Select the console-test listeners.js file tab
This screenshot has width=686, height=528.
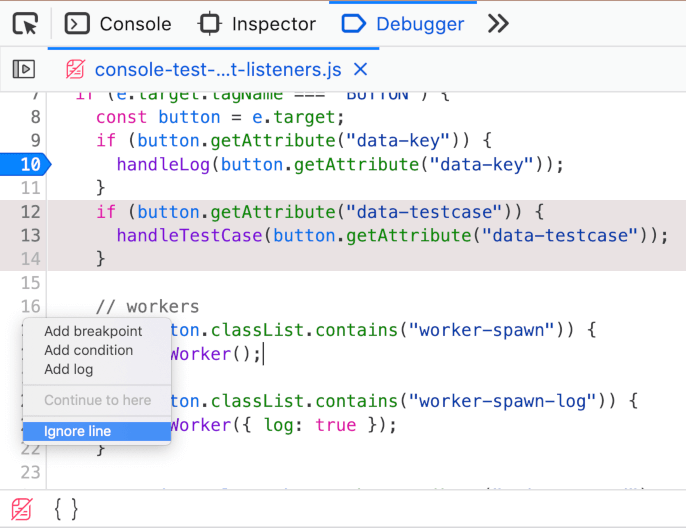[x=217, y=69]
